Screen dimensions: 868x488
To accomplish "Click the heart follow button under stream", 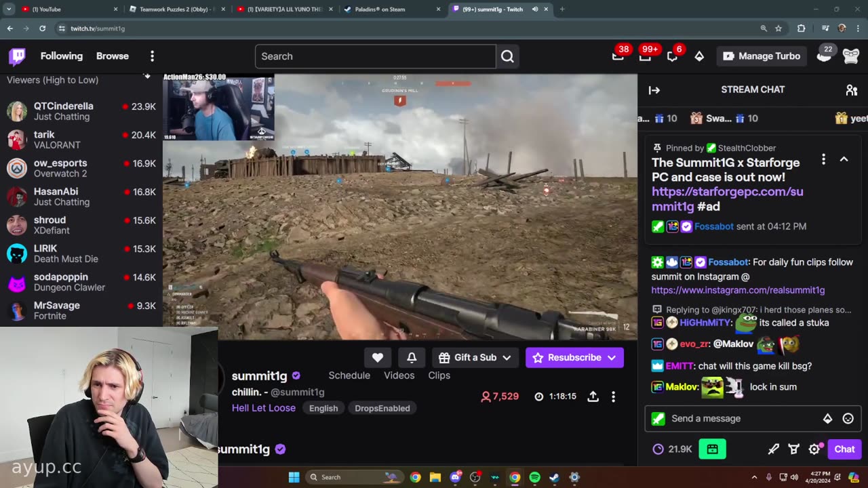I will click(378, 357).
